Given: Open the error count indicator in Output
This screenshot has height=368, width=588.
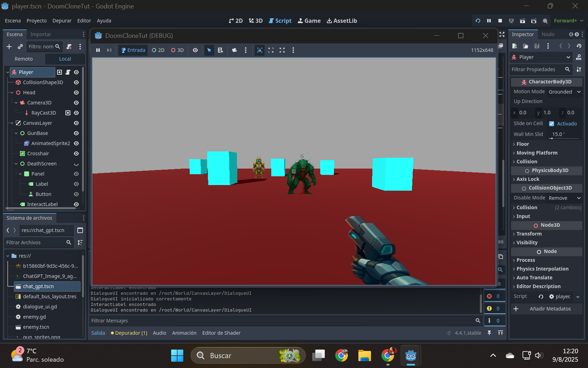Looking at the screenshot, I should [494, 296].
